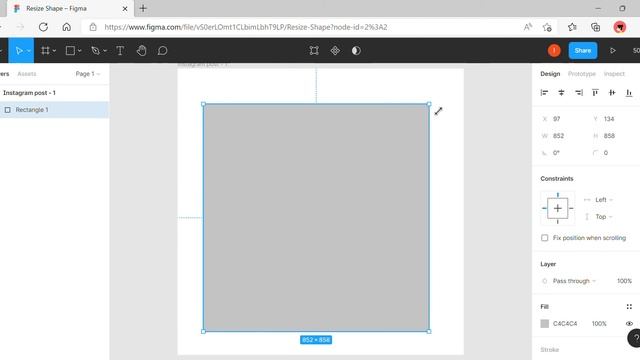640x360 pixels.
Task: Click the Align right icon
Action: click(x=578, y=93)
